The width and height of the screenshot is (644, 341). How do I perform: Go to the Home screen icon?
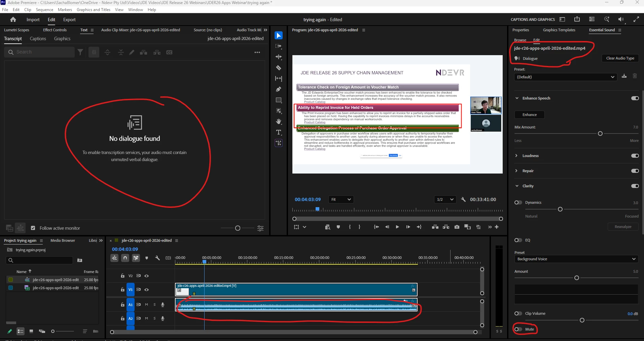coord(13,20)
